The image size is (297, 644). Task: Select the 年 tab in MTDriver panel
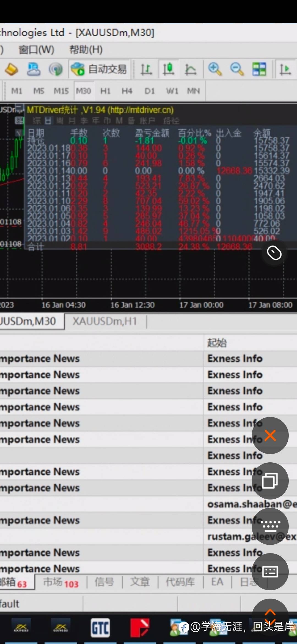96,121
